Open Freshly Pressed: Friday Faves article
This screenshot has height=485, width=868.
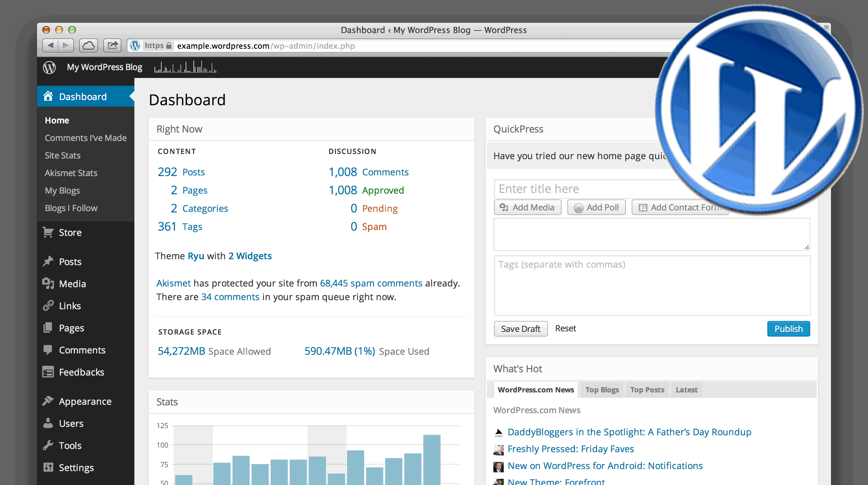[571, 449]
